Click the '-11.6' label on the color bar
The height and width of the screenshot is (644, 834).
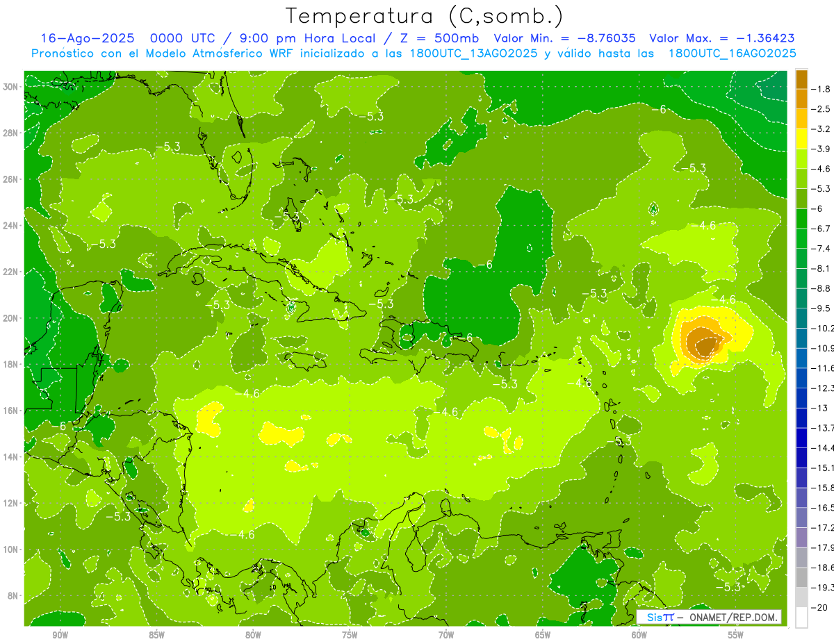pos(823,368)
